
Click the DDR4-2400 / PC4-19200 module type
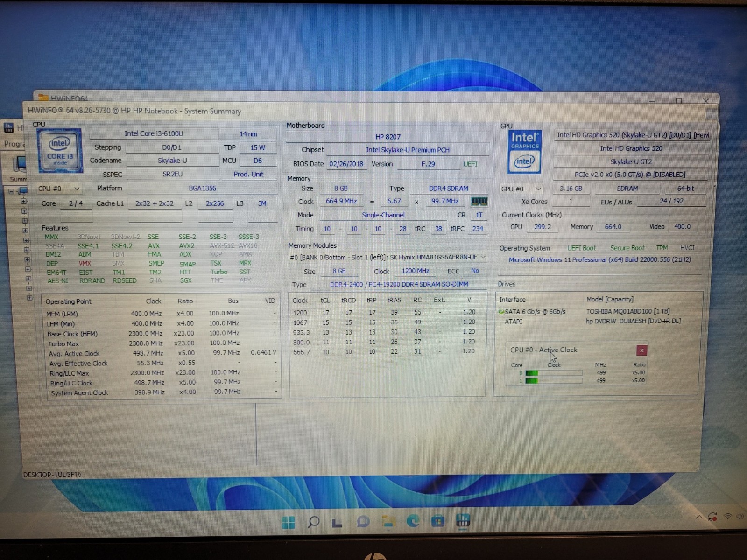coord(399,284)
